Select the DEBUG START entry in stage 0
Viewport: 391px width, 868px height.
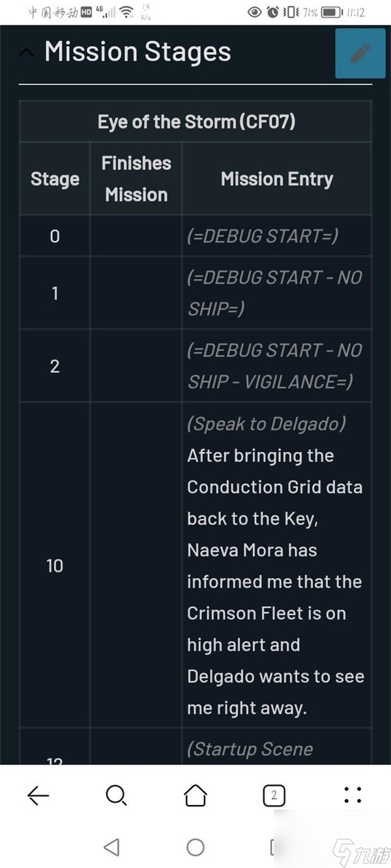[x=263, y=236]
